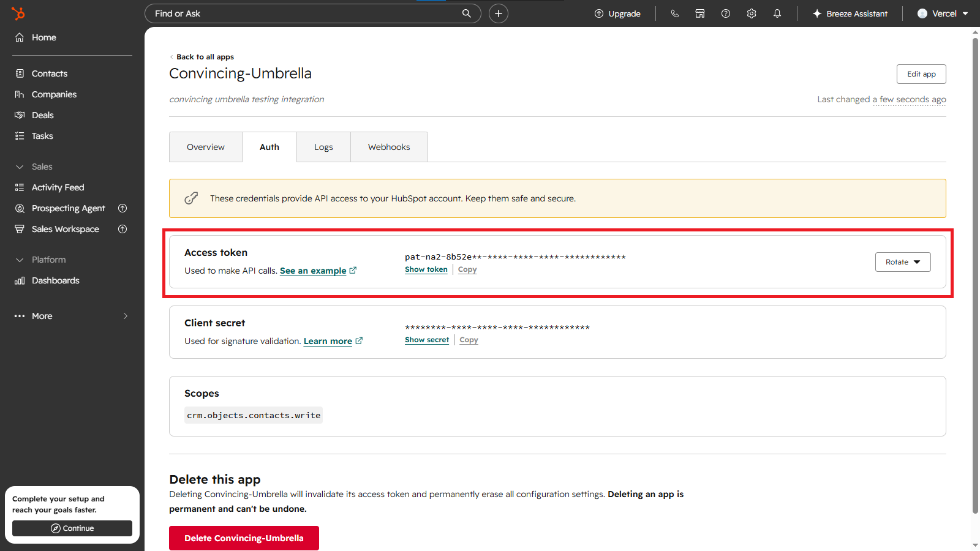980x551 pixels.
Task: Click the Upgrade button
Action: (617, 13)
